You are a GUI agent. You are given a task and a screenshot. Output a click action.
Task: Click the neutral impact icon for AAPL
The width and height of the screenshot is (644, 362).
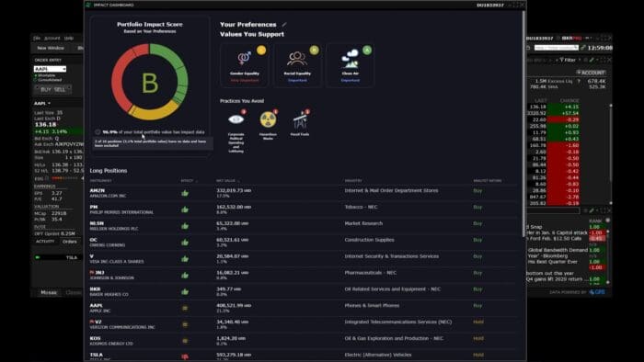pos(185,308)
